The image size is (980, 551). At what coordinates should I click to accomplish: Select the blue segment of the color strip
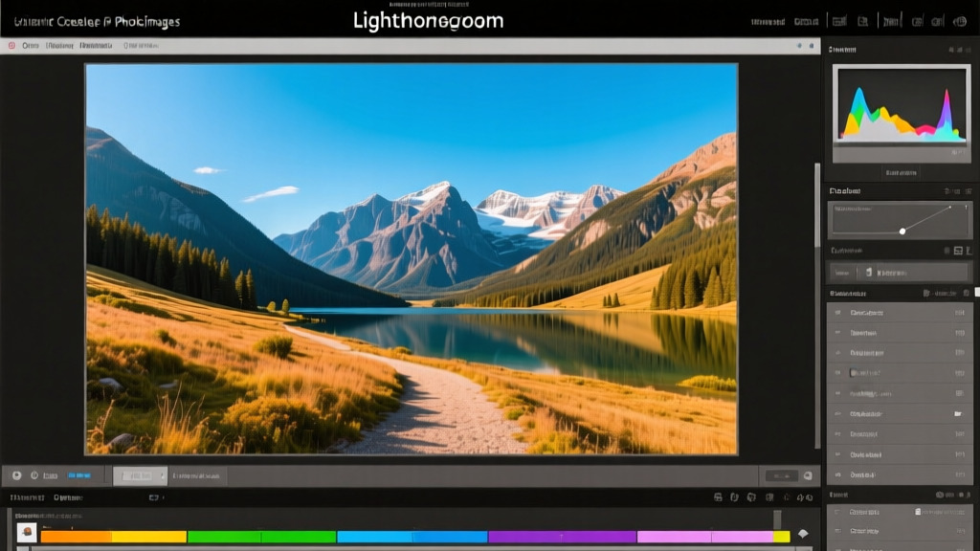pyautogui.click(x=412, y=537)
